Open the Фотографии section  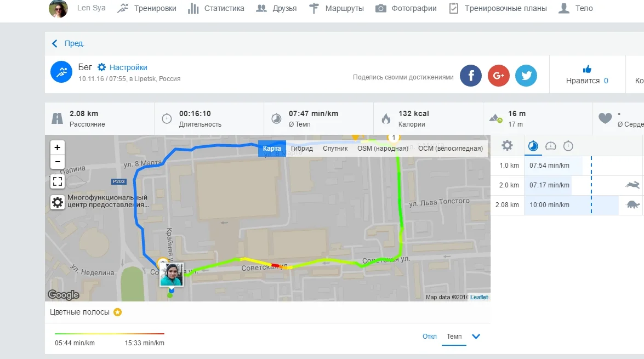pos(406,8)
